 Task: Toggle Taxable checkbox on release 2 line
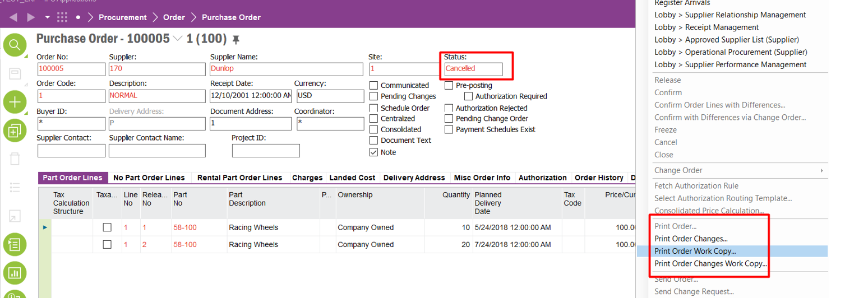(x=107, y=244)
